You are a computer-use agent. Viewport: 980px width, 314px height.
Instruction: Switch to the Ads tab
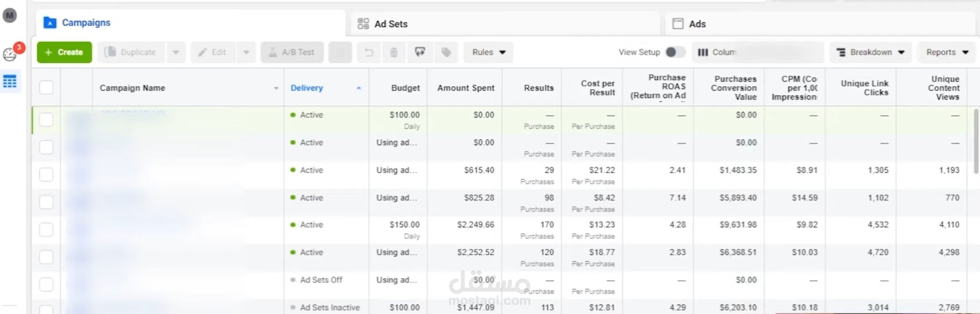[x=821, y=24]
